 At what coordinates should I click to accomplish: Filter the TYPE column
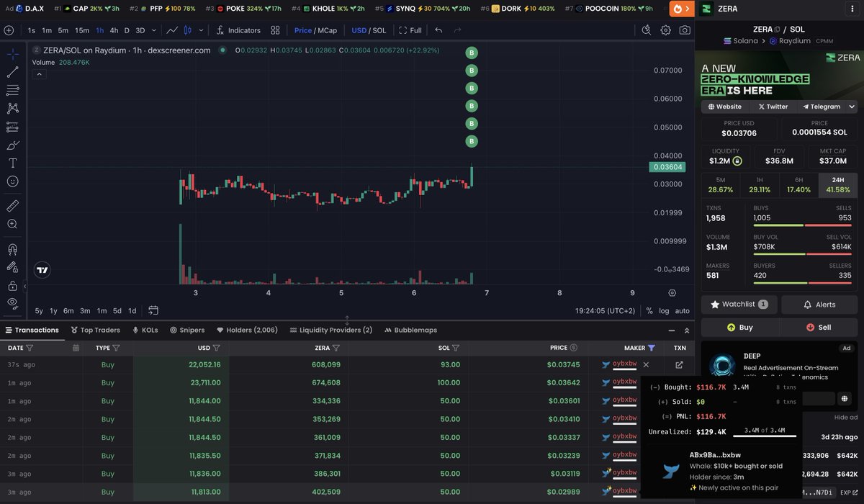pos(116,348)
